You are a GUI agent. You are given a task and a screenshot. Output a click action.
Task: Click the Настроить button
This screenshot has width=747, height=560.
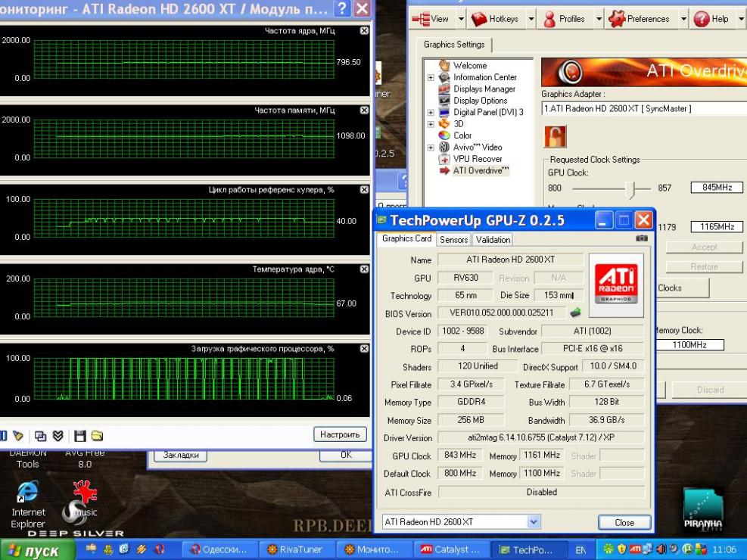340,434
